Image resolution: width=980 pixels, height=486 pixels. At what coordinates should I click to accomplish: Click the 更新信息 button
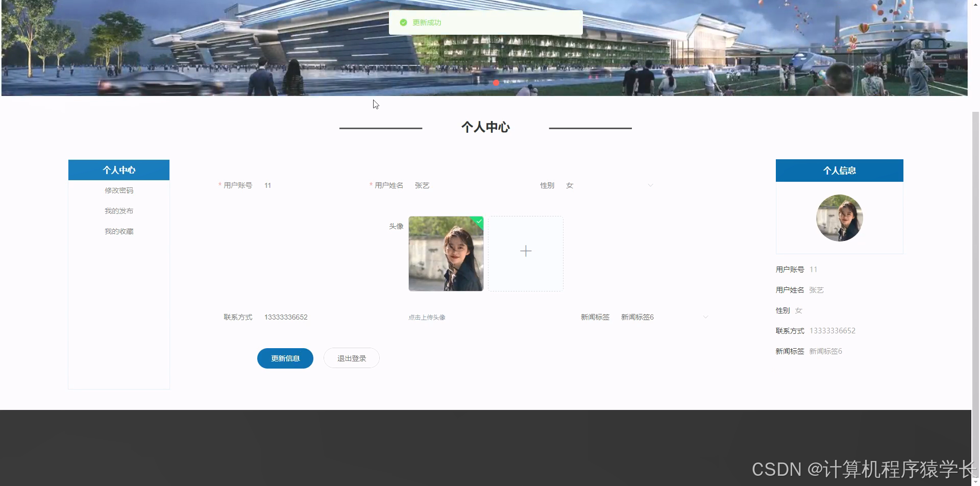(x=285, y=358)
